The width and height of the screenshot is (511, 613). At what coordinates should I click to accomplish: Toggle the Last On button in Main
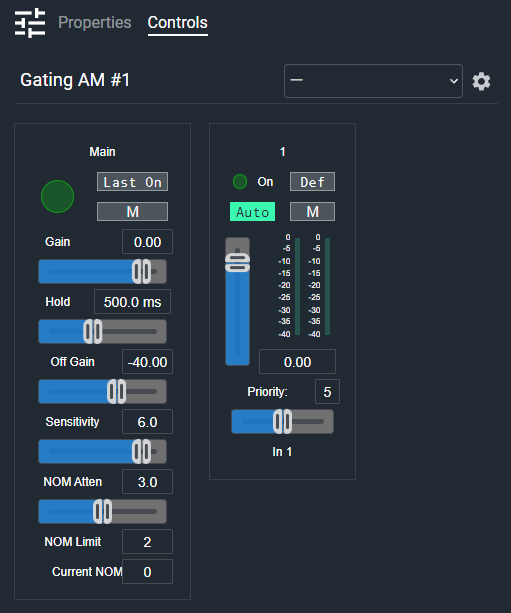coord(133,182)
